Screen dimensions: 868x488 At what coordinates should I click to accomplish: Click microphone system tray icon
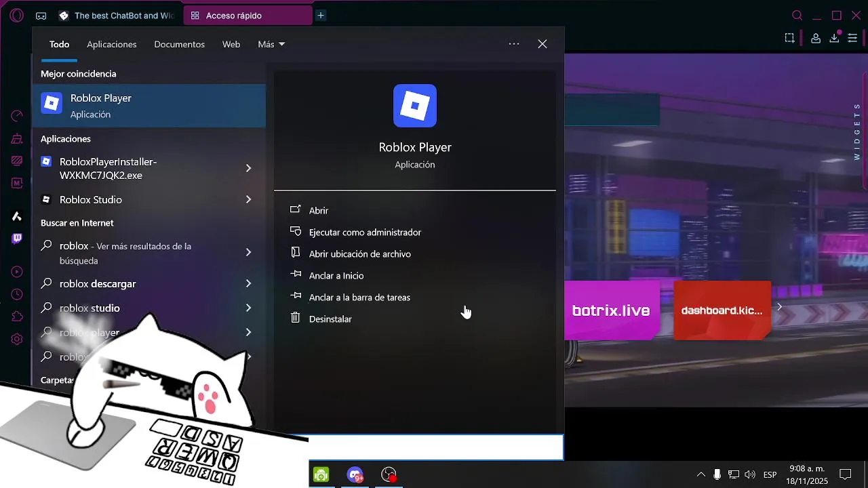coord(717,474)
